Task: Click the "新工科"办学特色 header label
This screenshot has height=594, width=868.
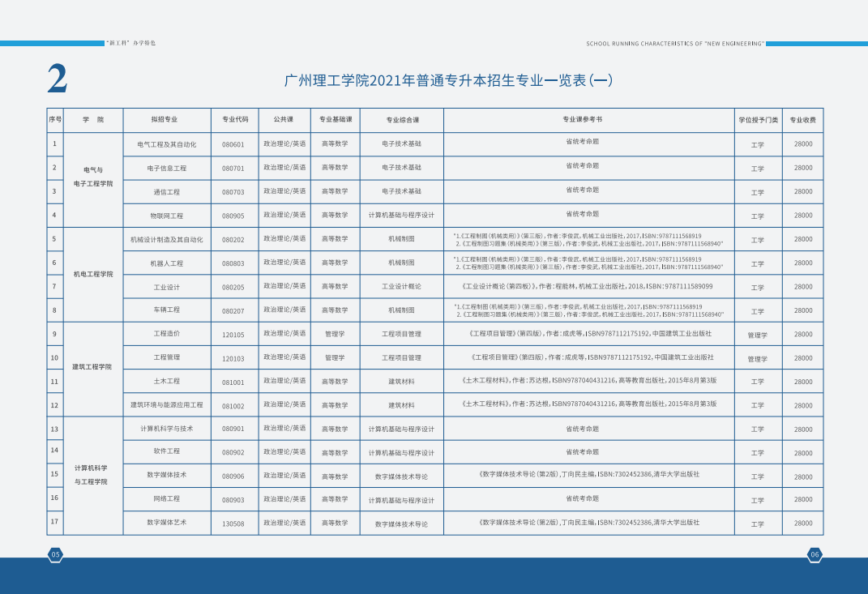Action: click(131, 43)
